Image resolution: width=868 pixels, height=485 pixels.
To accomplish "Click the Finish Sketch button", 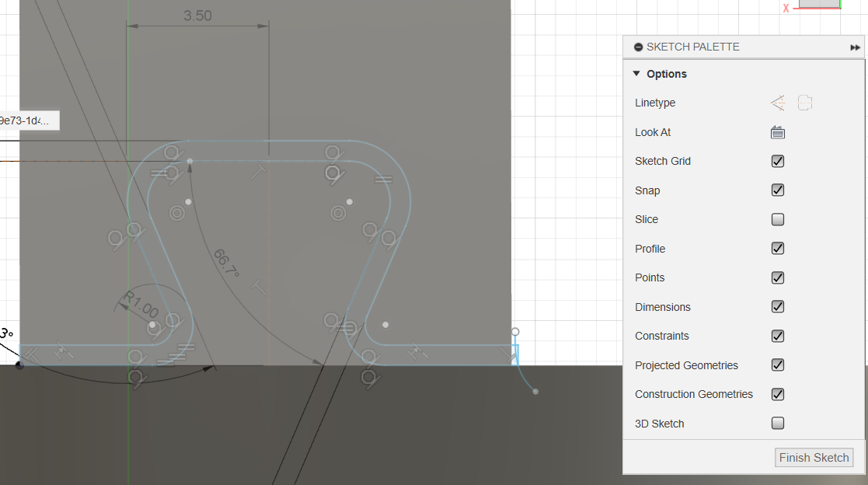I will [x=814, y=458].
